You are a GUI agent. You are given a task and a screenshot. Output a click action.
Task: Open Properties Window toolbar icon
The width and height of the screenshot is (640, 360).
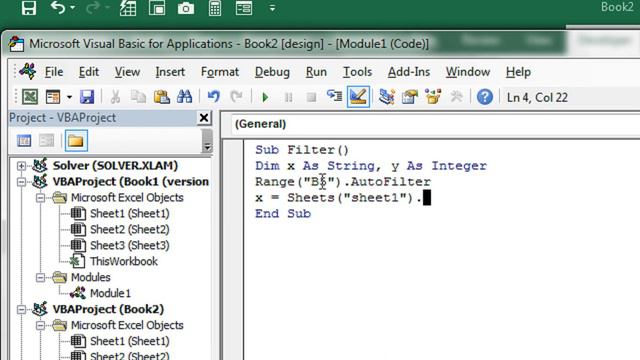pos(409,97)
